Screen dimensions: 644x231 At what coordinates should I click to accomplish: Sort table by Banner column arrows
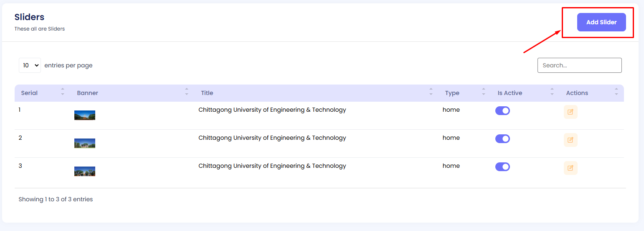point(187,92)
